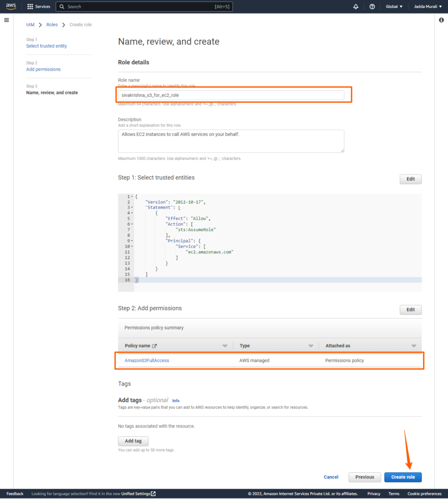The image size is (448, 499).
Task: Click the Info link next to Add tags
Action: [176, 401]
